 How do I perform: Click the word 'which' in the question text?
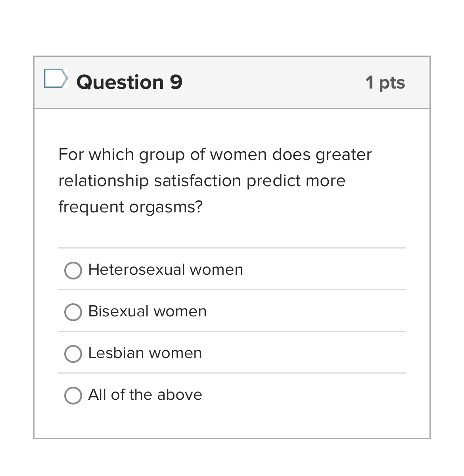[111, 154]
